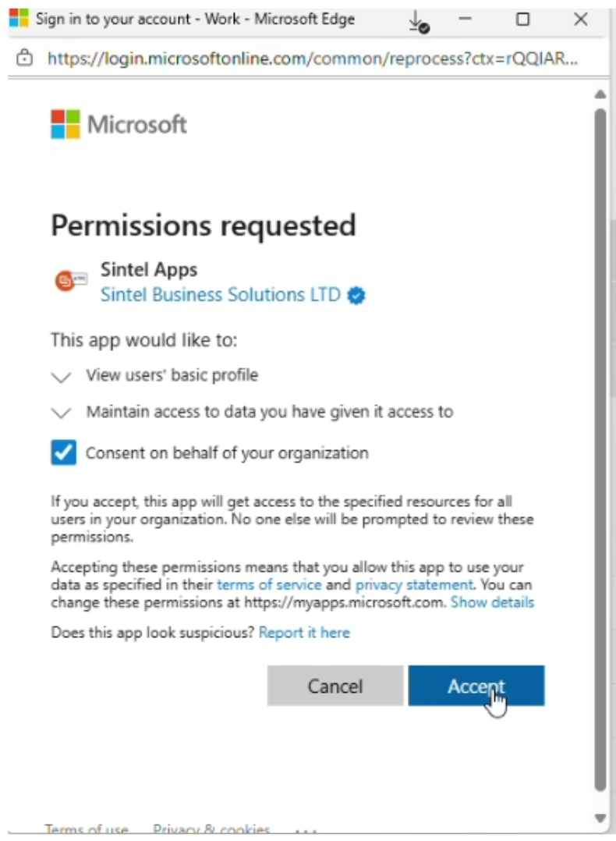Viewport: 616px width, 841px height.
Task: Click the scroll up arrow
Action: tap(600, 94)
